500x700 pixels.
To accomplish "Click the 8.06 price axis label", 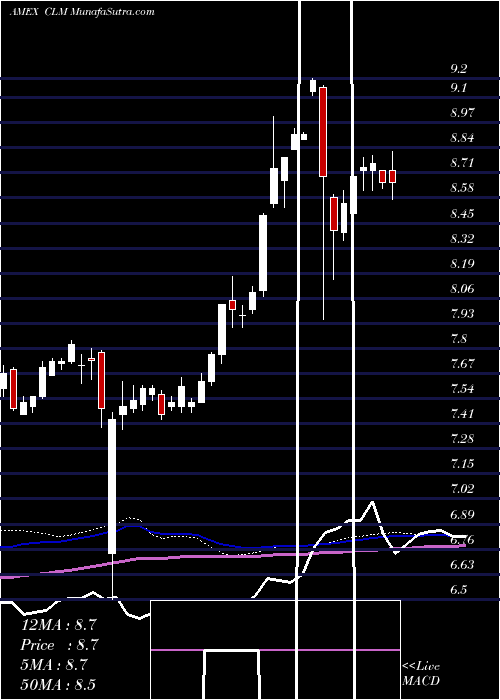I will [x=462, y=289].
